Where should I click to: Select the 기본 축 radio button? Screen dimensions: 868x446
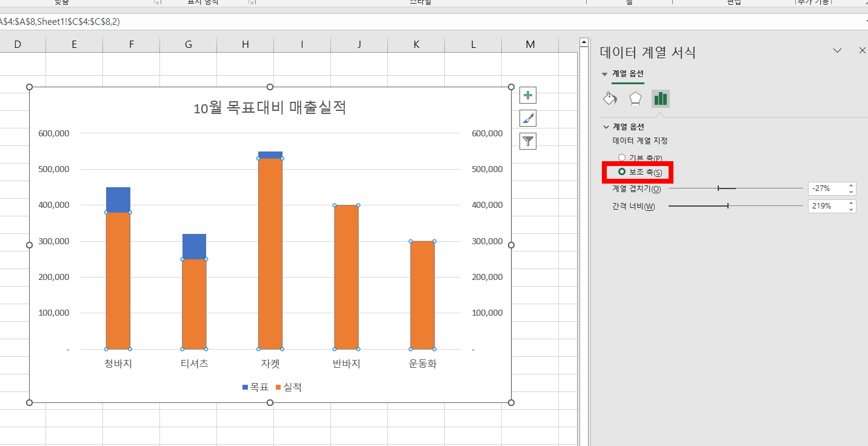click(621, 158)
